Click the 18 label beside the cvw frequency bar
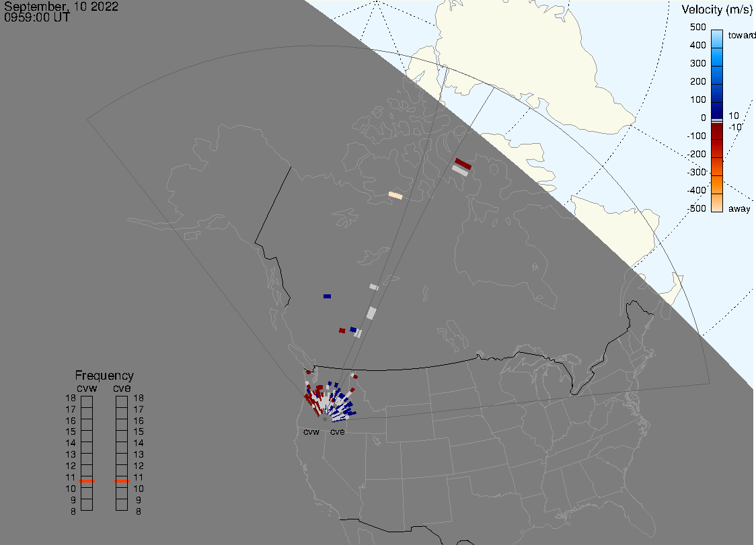This screenshot has width=756, height=545. coord(71,398)
